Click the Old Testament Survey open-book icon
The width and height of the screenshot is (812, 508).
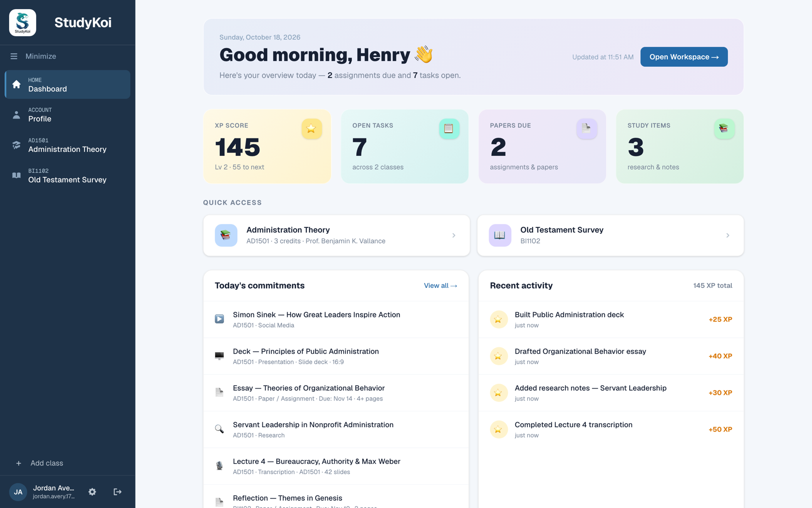pyautogui.click(x=500, y=235)
